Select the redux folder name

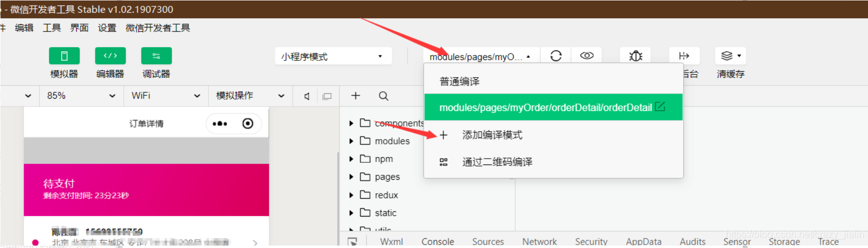386,195
